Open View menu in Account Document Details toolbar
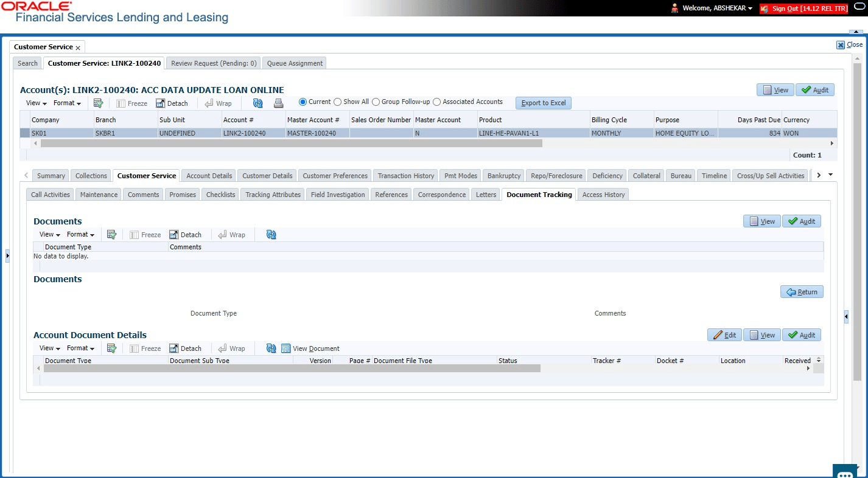868x478 pixels. (50, 348)
